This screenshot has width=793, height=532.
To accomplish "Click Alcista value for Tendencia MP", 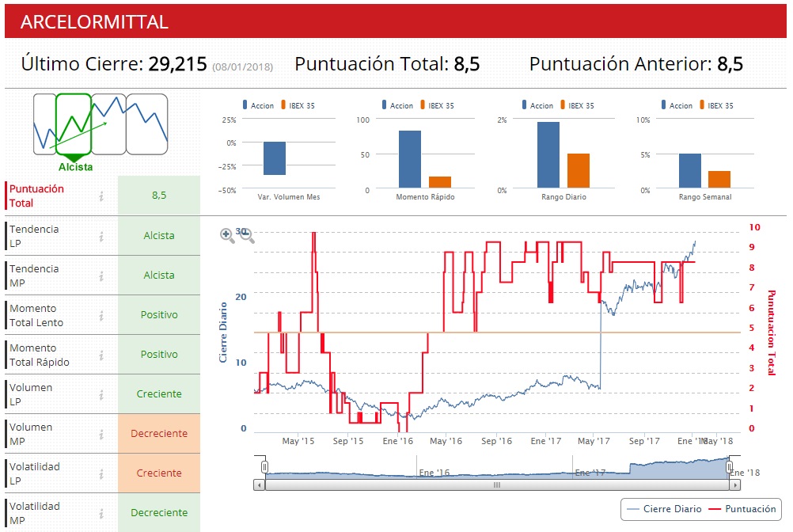I will (159, 275).
